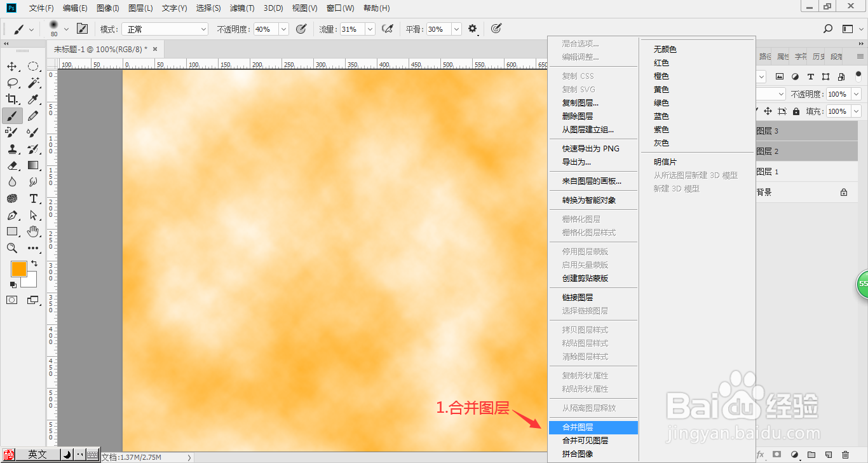Viewport: 868px width, 463px height.
Task: Open the 图像(I) menu
Action: pos(107,8)
